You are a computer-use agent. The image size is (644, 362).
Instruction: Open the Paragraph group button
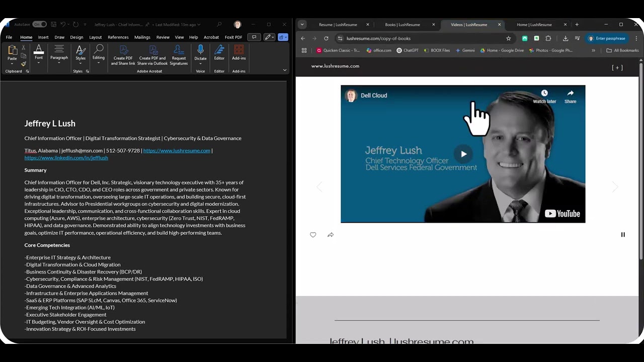(x=59, y=54)
